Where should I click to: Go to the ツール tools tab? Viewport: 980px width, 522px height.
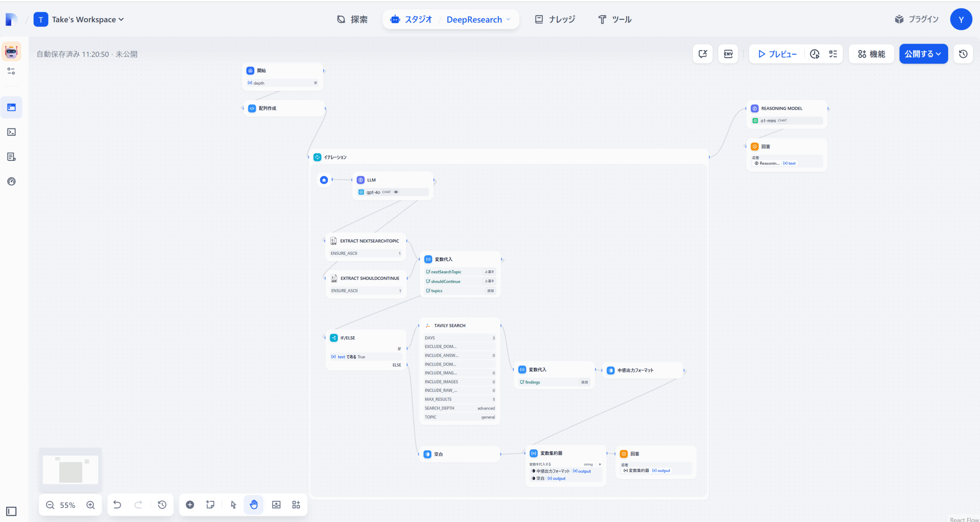615,20
